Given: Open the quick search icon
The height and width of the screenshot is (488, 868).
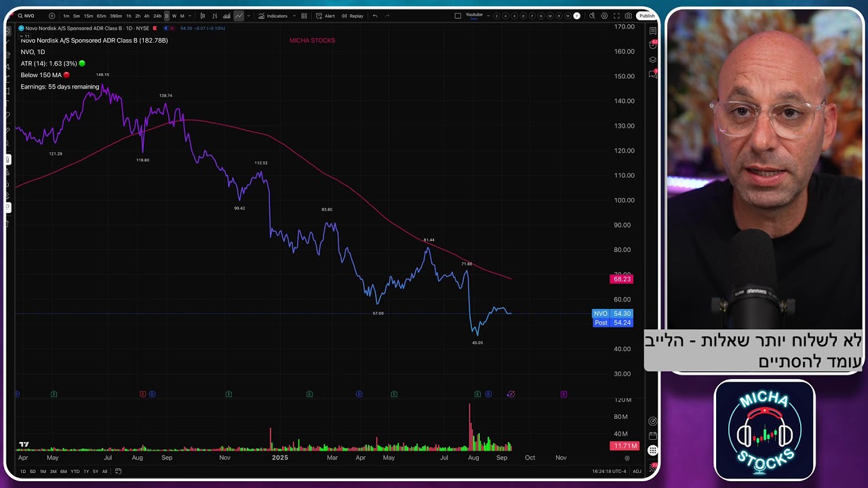Looking at the screenshot, I should click(592, 16).
